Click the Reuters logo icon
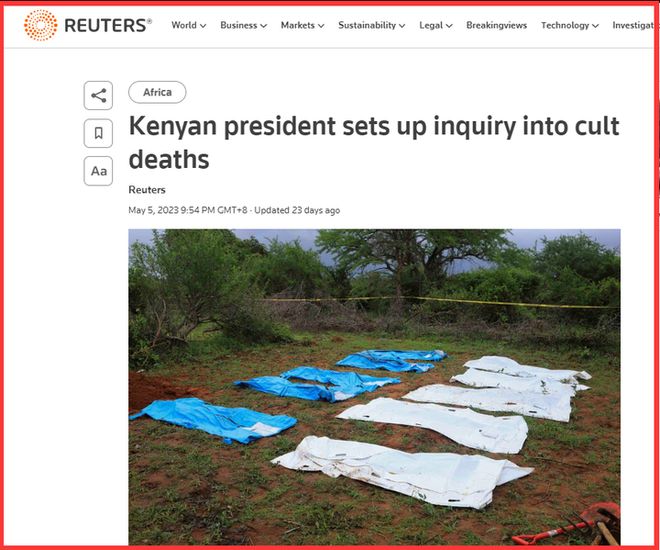The height and width of the screenshot is (550, 660). 40,25
